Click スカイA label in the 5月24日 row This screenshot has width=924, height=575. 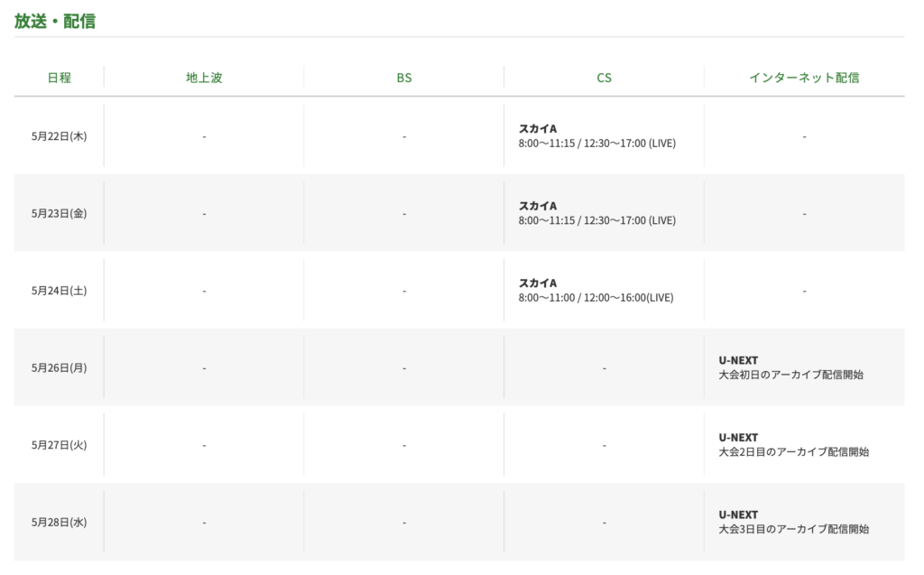[x=538, y=283]
